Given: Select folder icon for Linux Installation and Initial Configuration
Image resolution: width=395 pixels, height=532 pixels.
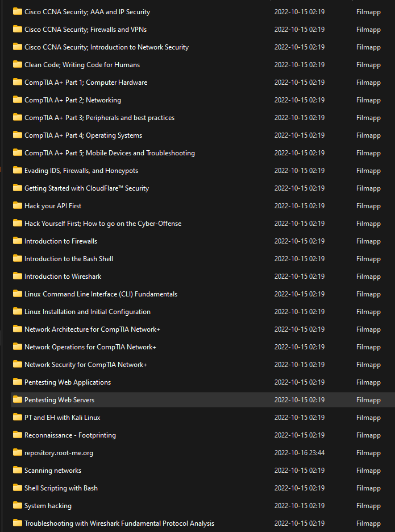Looking at the screenshot, I should tap(18, 311).
